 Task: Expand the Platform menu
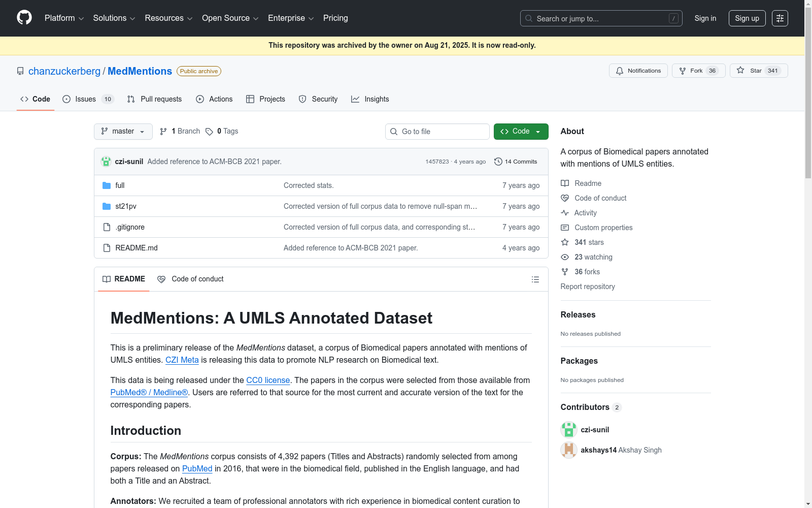pyautogui.click(x=64, y=18)
